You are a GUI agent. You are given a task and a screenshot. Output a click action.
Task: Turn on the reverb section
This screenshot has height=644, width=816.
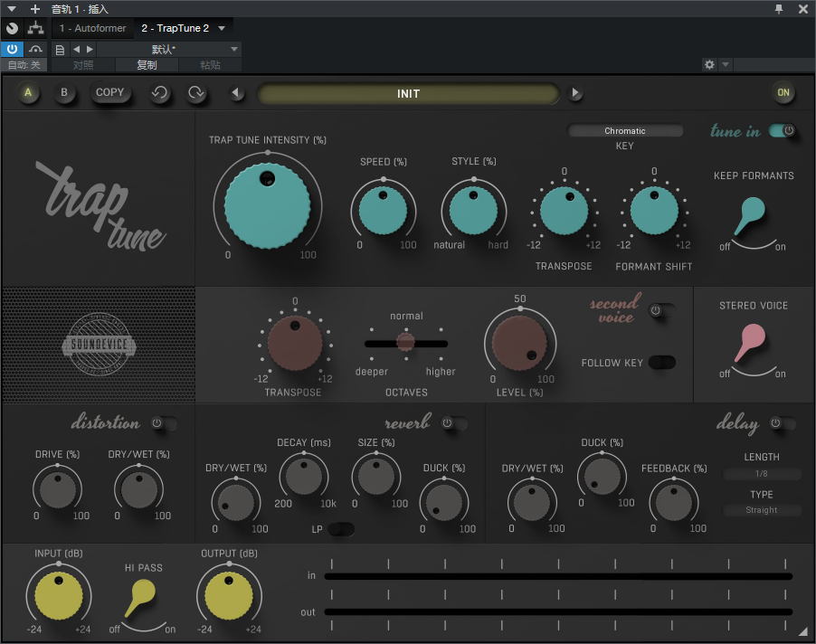tap(454, 423)
